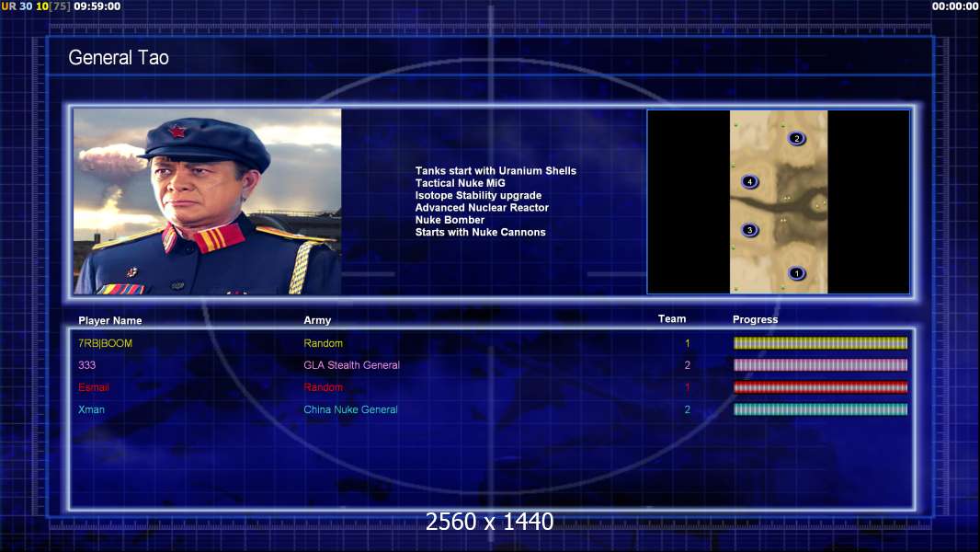
Task: Click Progress column header
Action: 755,319
